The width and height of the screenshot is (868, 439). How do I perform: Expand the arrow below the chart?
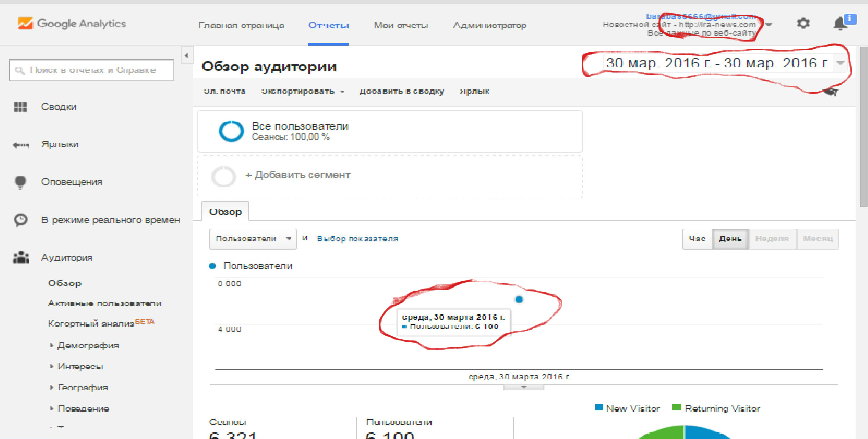click(524, 387)
